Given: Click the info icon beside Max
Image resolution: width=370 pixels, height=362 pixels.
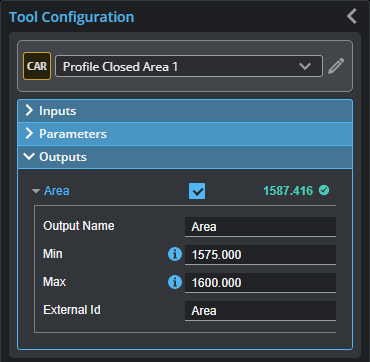Looking at the screenshot, I should click(175, 282).
